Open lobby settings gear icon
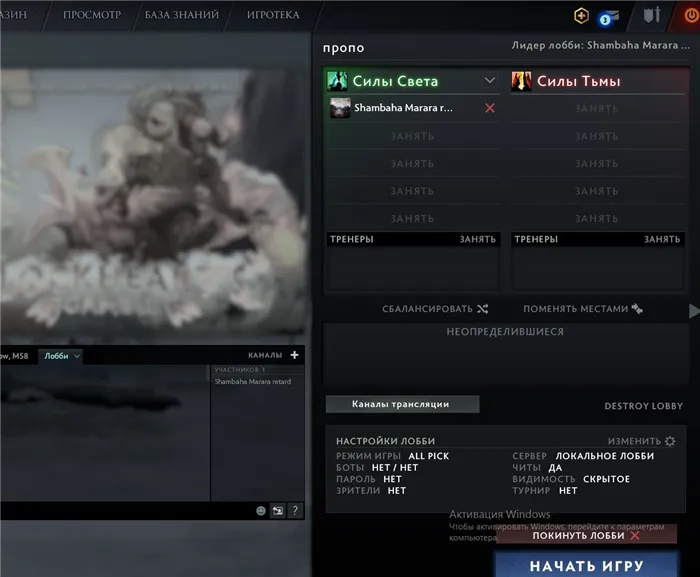The width and height of the screenshot is (700, 577). pyautogui.click(x=670, y=441)
